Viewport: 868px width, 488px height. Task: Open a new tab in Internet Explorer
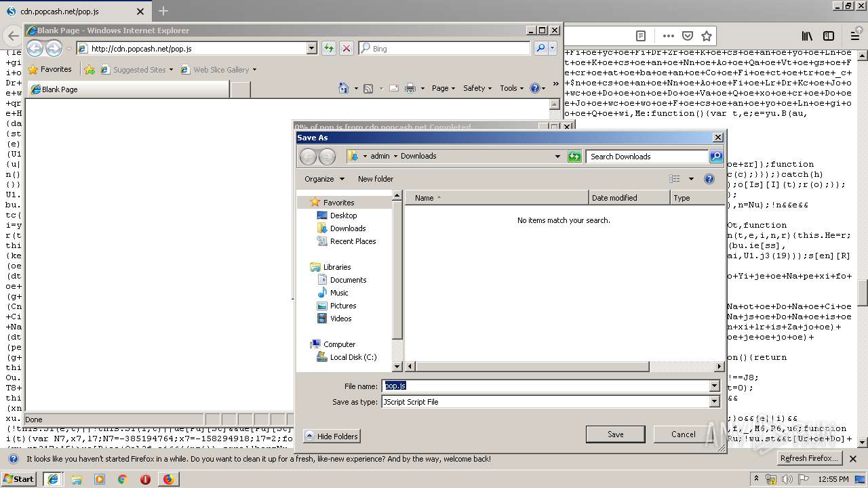pyautogui.click(x=240, y=89)
